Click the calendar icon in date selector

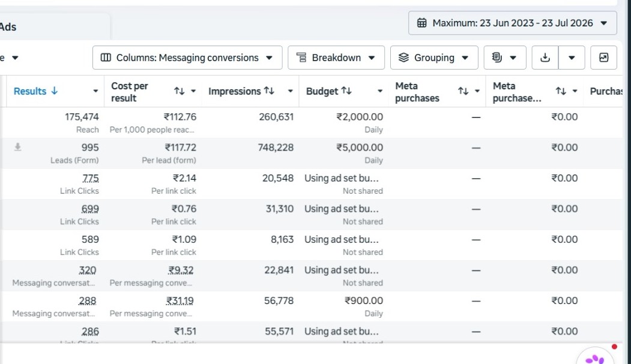pos(421,23)
